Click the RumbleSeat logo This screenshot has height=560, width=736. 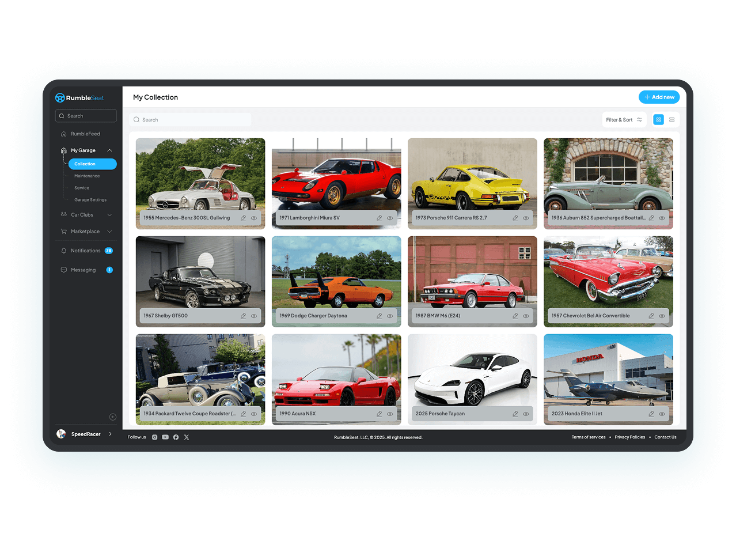[80, 98]
